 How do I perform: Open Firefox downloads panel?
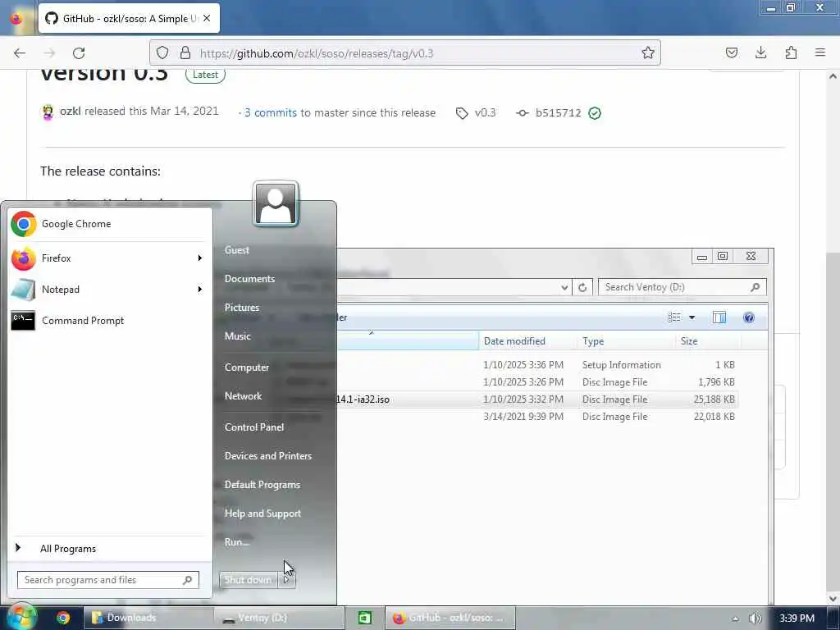point(760,53)
